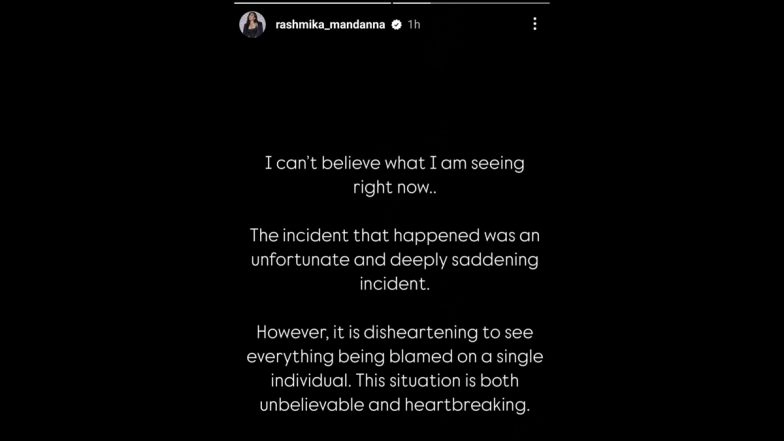Click the word "However" in the story text
The image size is (784, 441).
[289, 332]
